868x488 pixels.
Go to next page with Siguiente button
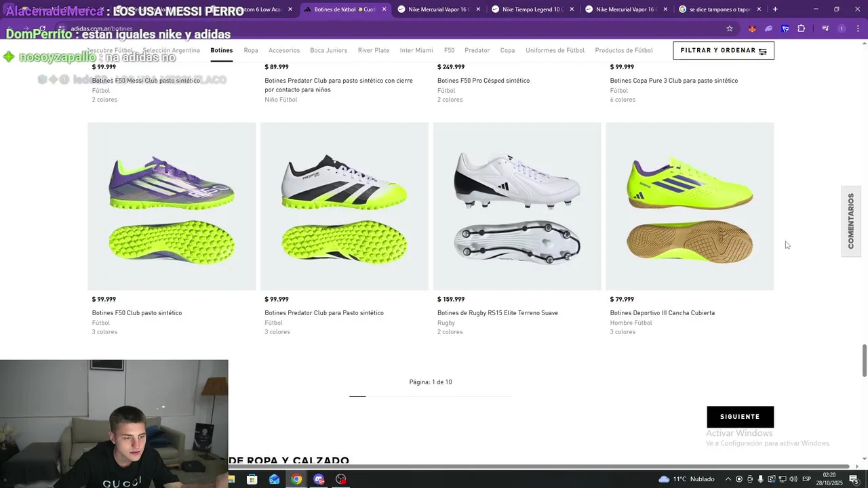click(740, 417)
